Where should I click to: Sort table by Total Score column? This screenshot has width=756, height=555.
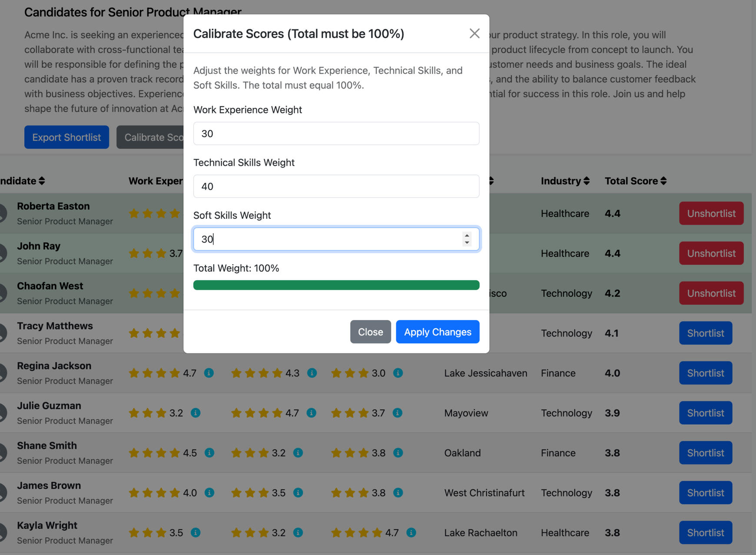coord(635,181)
